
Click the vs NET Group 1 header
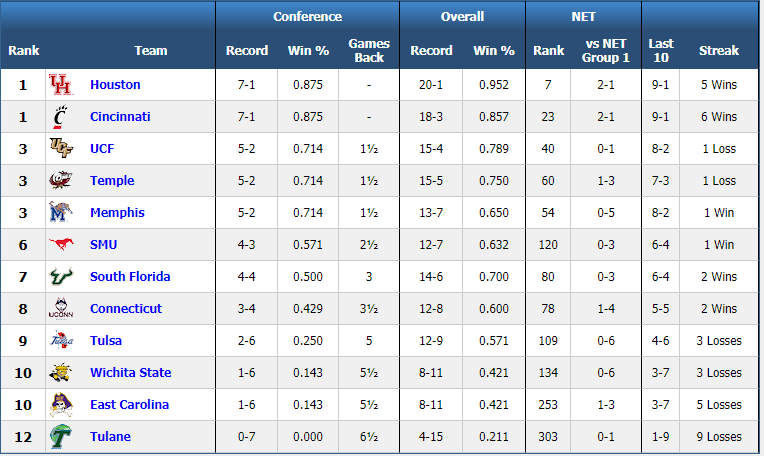tap(606, 51)
